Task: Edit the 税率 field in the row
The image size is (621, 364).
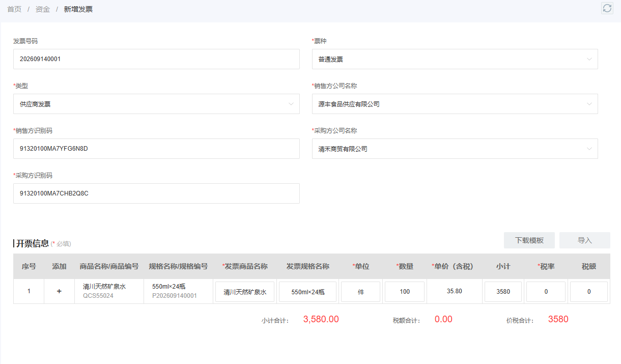Action: coord(546,292)
